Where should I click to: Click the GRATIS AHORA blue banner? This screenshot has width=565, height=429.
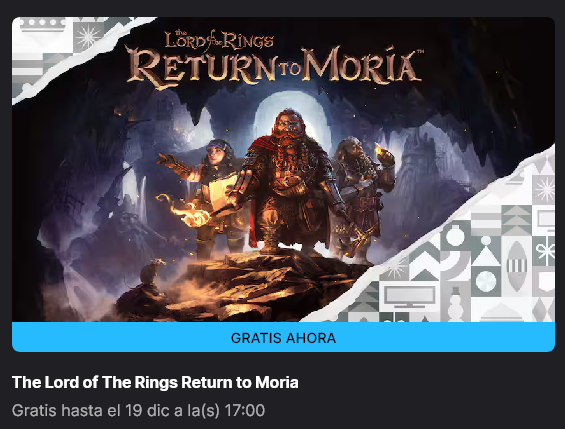click(283, 338)
